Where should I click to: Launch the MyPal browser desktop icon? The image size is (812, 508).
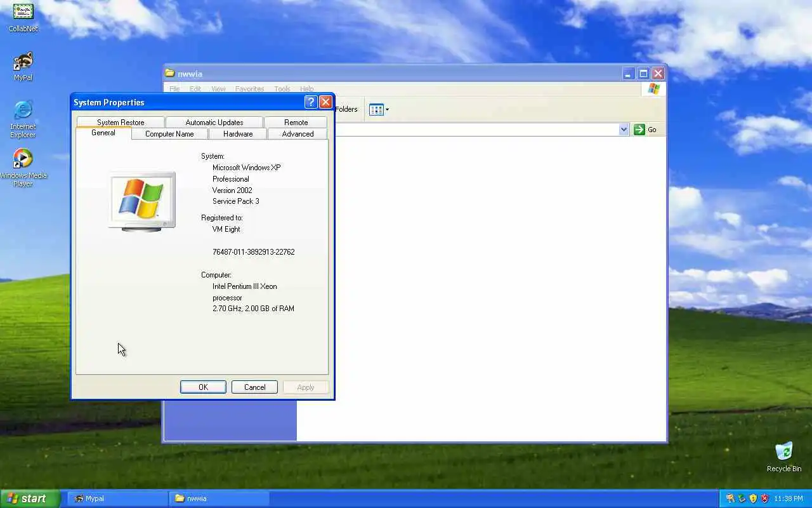pyautogui.click(x=23, y=66)
